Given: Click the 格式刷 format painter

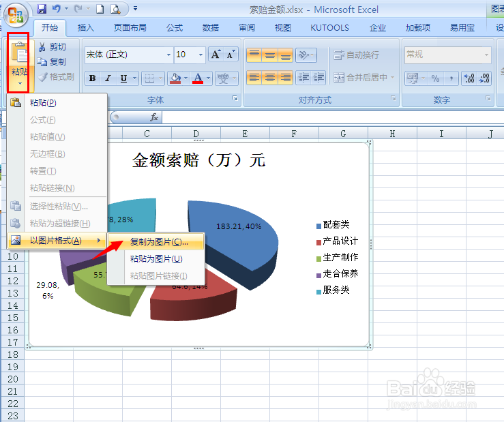Looking at the screenshot, I should coord(56,76).
